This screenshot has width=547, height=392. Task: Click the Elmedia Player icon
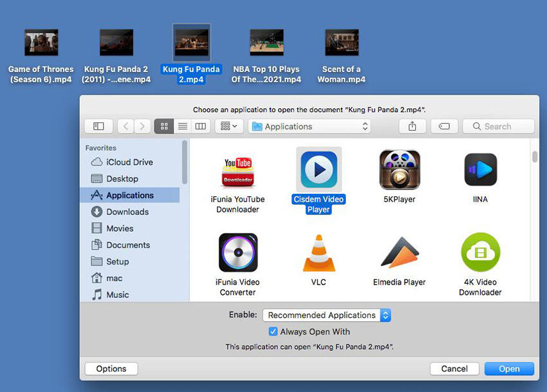(399, 253)
